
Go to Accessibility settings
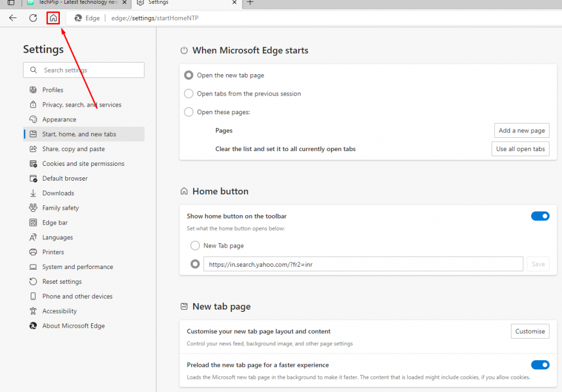point(84,311)
